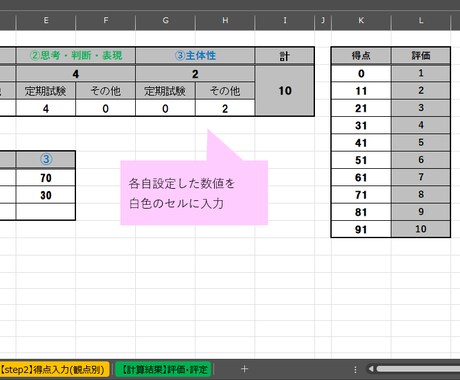Select the ③主体性 header cell
Image resolution: width=460 pixels, height=380 pixels.
(x=195, y=55)
